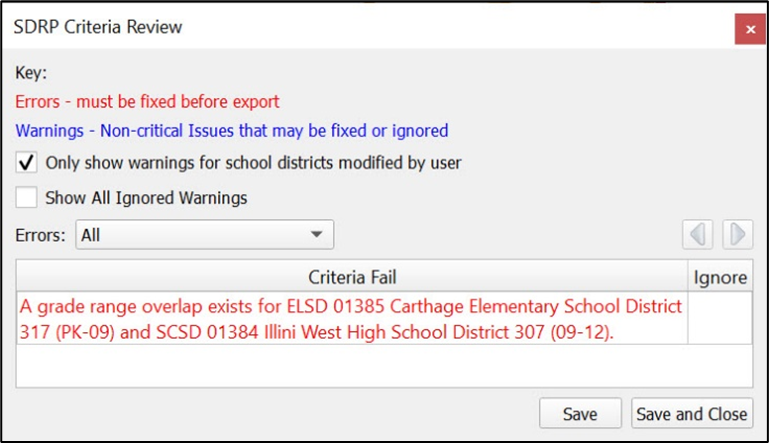The height and width of the screenshot is (443, 769).
Task: Click Save and Close
Action: [691, 413]
